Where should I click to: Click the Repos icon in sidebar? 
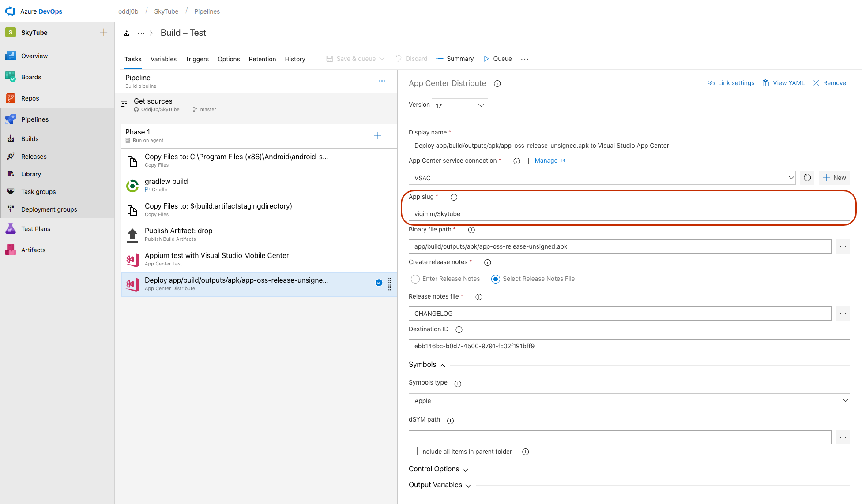(10, 98)
